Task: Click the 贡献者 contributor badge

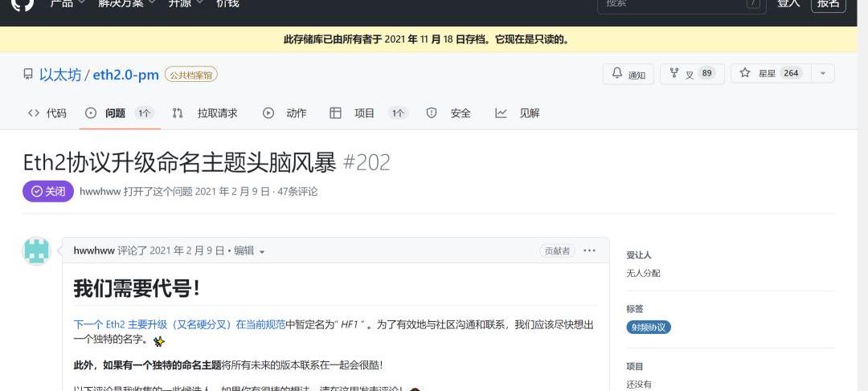Action: tap(557, 250)
